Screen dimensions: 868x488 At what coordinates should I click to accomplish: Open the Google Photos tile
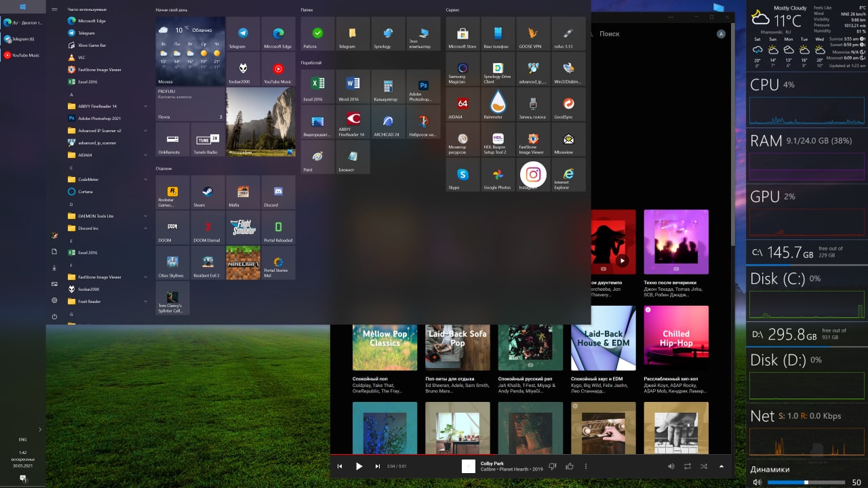(498, 175)
